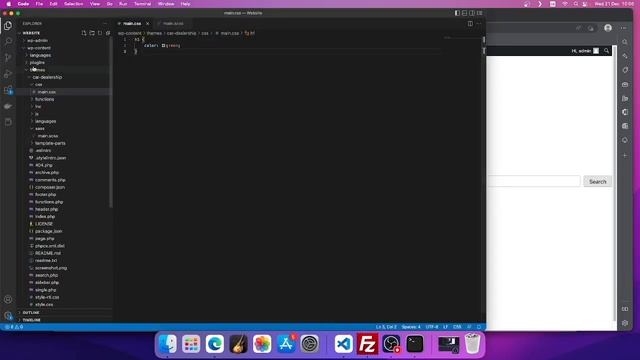This screenshot has height=360, width=640.
Task: Click browser profile avatar icon
Action: [x=608, y=28]
